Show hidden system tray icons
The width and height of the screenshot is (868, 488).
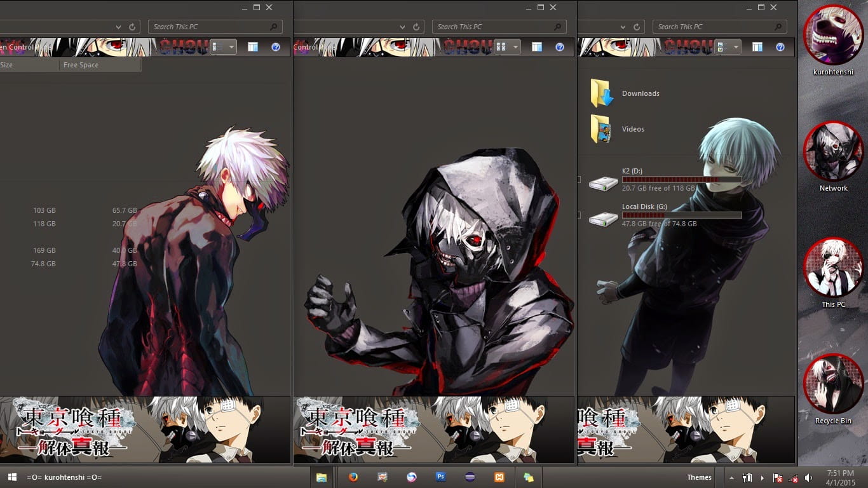pos(731,478)
